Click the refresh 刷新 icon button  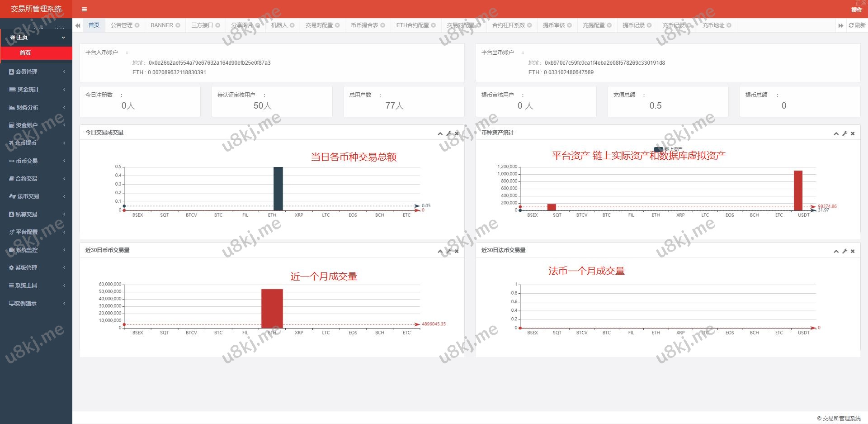pos(857,25)
